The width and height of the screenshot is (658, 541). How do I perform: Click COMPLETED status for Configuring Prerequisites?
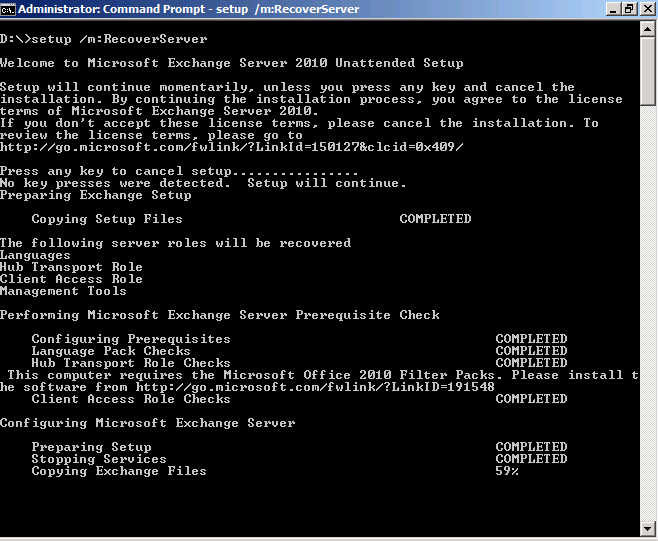coord(531,339)
